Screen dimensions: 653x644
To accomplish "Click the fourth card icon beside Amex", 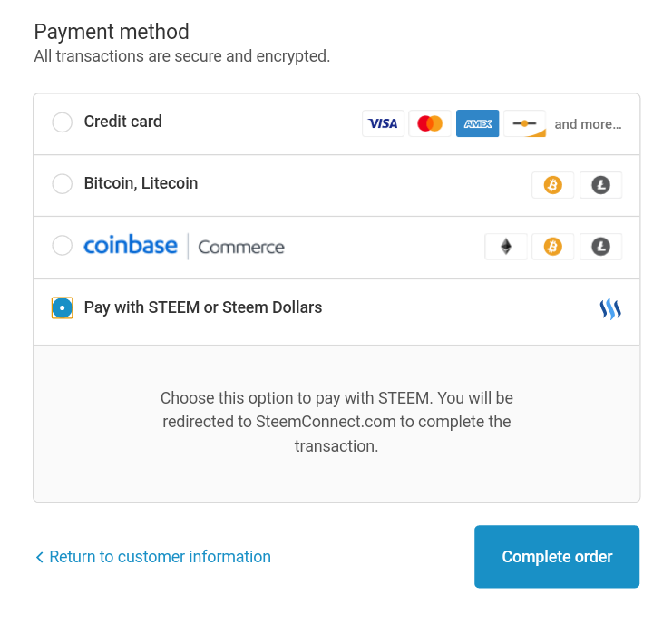I will click(x=524, y=123).
